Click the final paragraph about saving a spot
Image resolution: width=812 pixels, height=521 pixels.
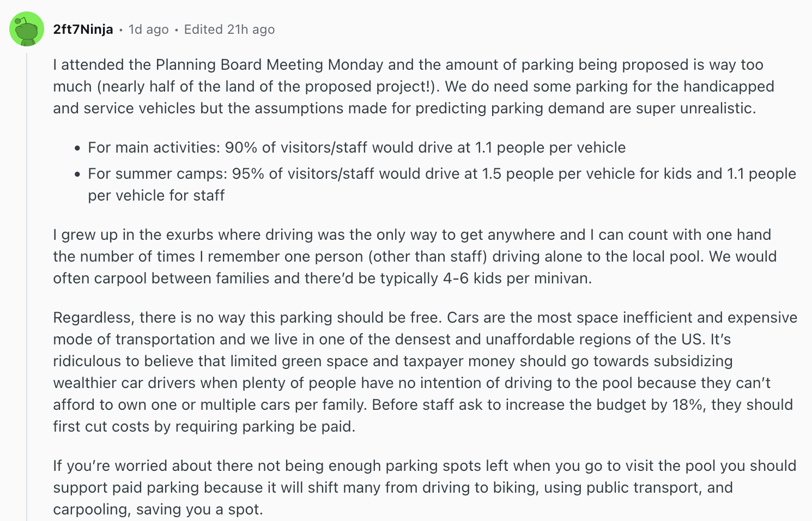pyautogui.click(x=381, y=487)
